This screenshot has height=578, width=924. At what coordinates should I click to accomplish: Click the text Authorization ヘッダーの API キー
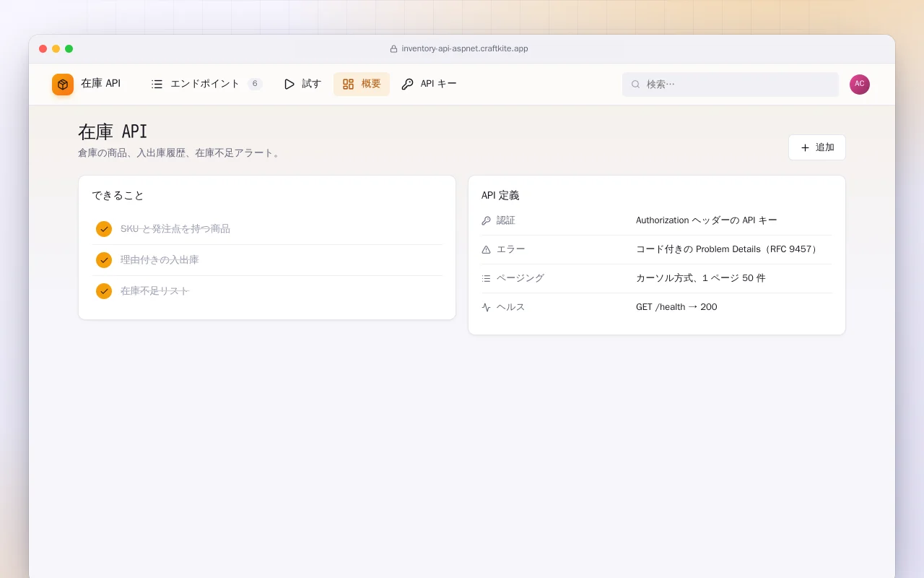[707, 220]
